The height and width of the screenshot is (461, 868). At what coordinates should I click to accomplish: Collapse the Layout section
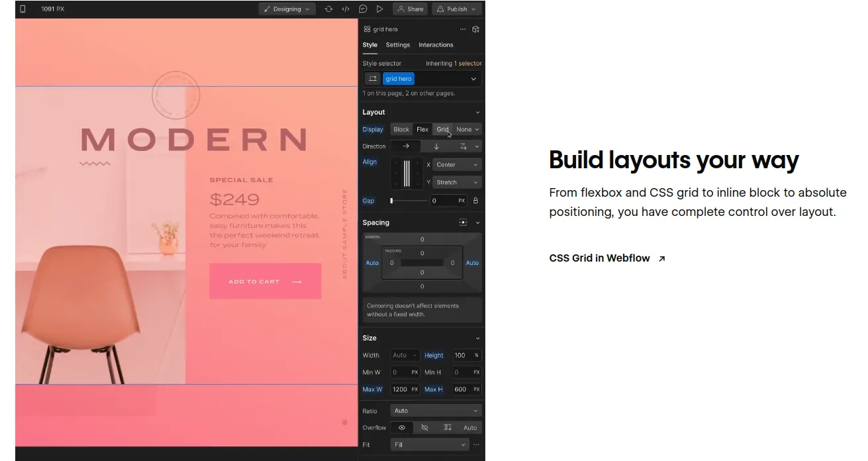point(477,113)
